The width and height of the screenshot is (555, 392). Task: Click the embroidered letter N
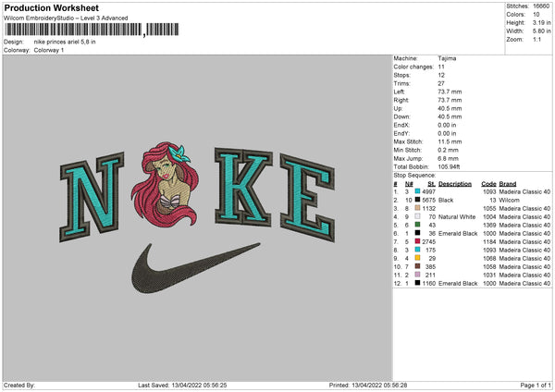pyautogui.click(x=92, y=197)
